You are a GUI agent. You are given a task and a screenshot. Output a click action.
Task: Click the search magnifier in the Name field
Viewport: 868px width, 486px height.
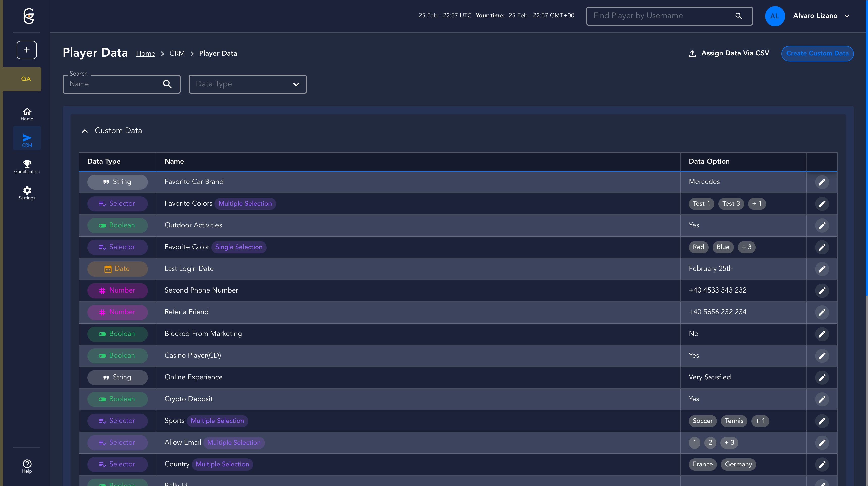168,84
